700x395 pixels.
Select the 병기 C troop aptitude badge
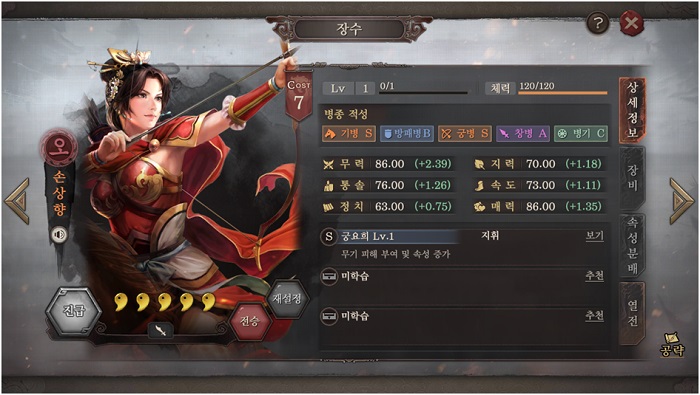click(x=581, y=133)
